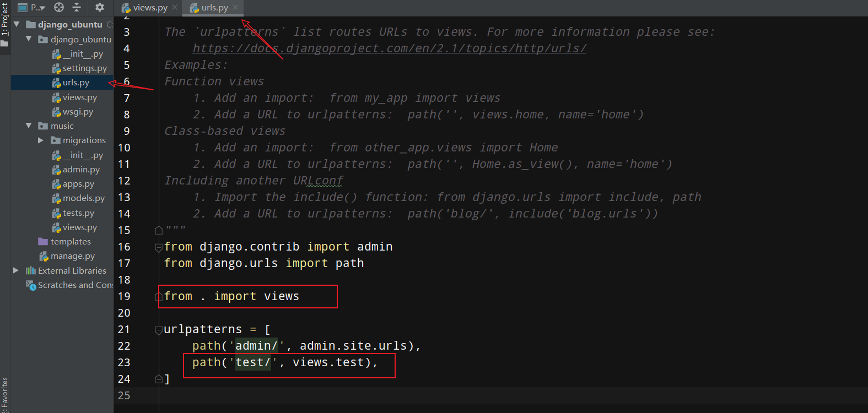Viewport: 868px width, 413px height.
Task: Click the manage.py Python file icon
Action: point(44,256)
